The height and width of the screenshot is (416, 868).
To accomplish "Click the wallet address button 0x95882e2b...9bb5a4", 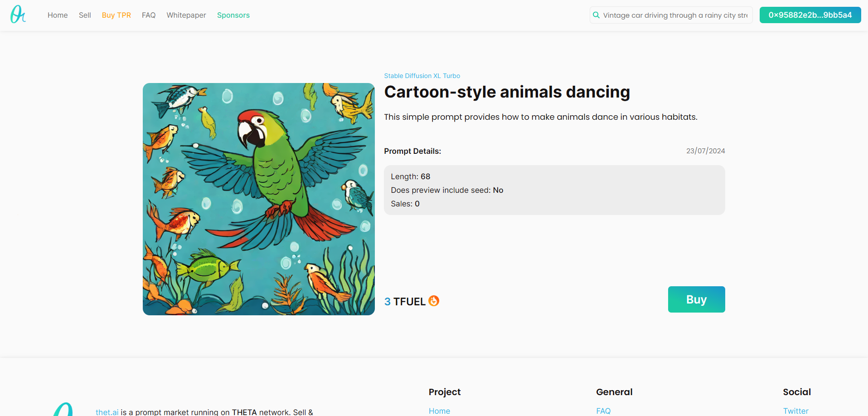I will (810, 15).
